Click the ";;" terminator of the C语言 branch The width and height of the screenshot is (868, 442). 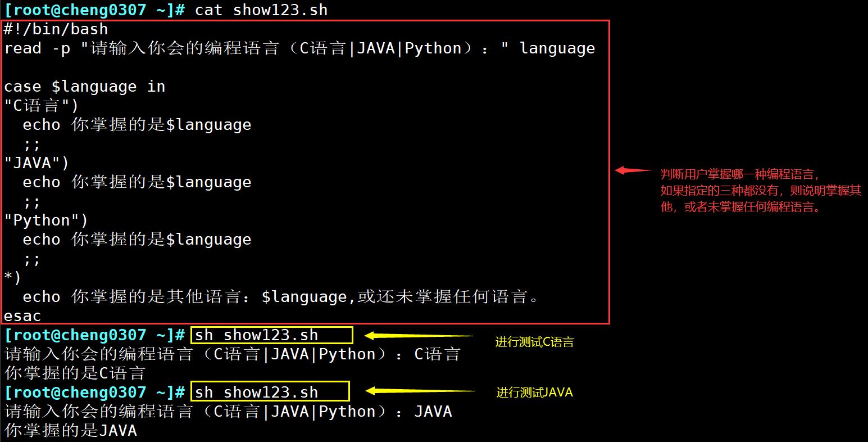(32, 145)
